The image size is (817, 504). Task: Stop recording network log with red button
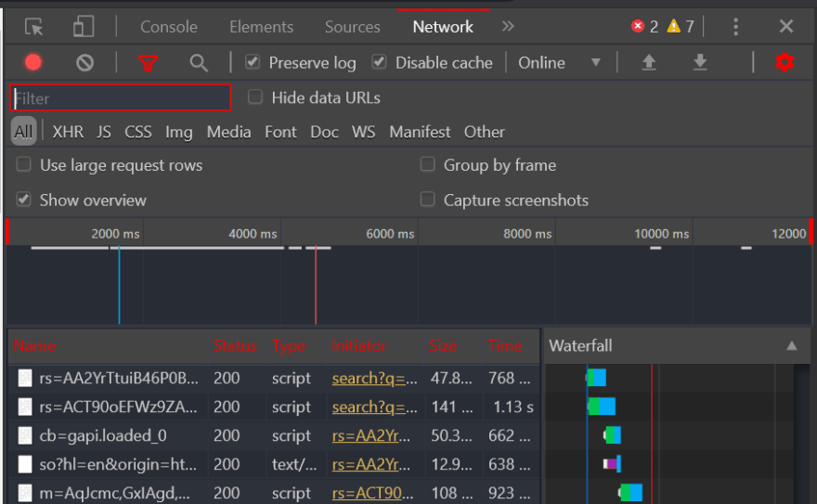(x=33, y=62)
